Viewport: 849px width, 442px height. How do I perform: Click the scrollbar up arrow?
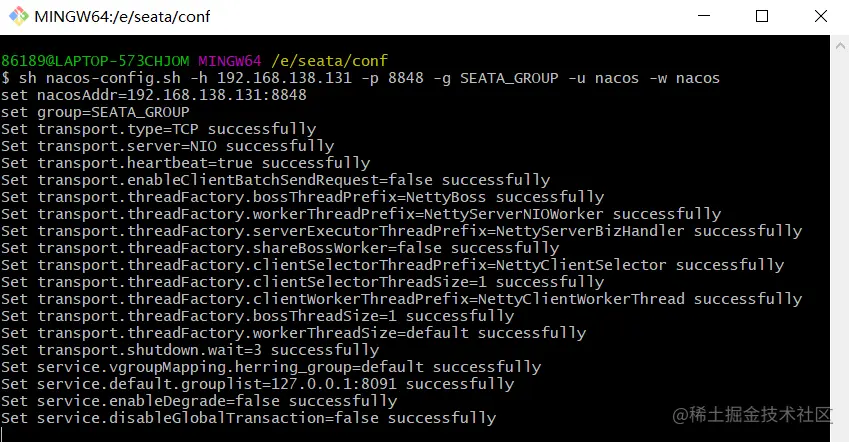tap(840, 46)
